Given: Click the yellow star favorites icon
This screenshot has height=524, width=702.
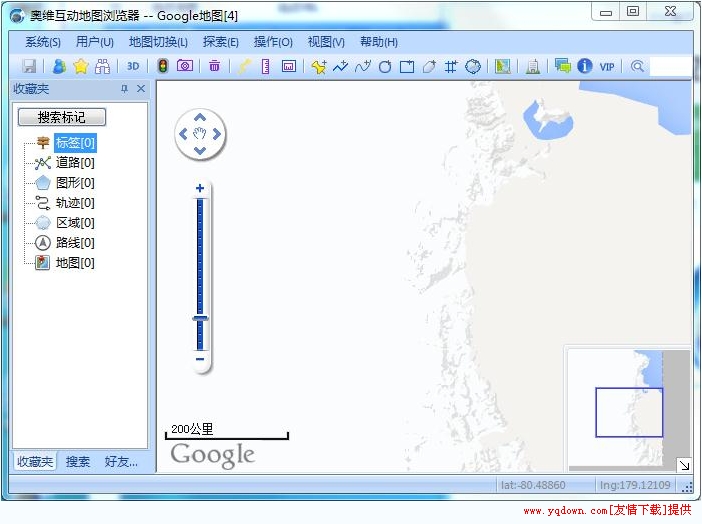Looking at the screenshot, I should pos(81,66).
